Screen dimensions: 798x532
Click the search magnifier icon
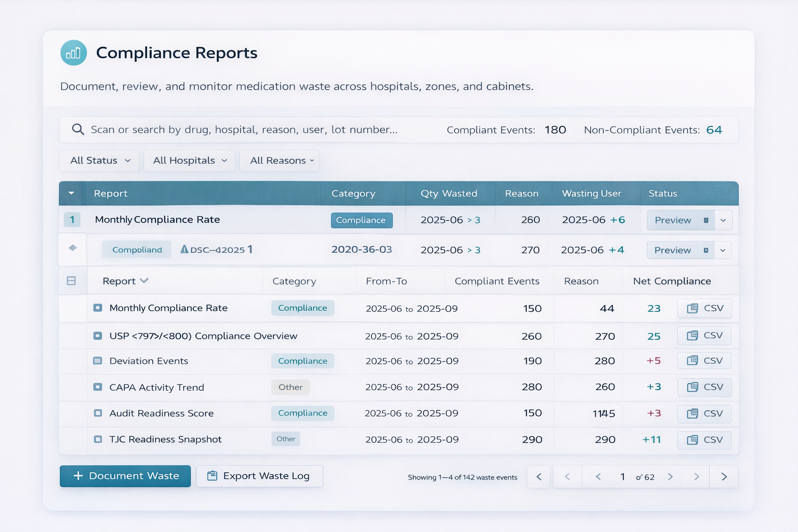tap(78, 129)
